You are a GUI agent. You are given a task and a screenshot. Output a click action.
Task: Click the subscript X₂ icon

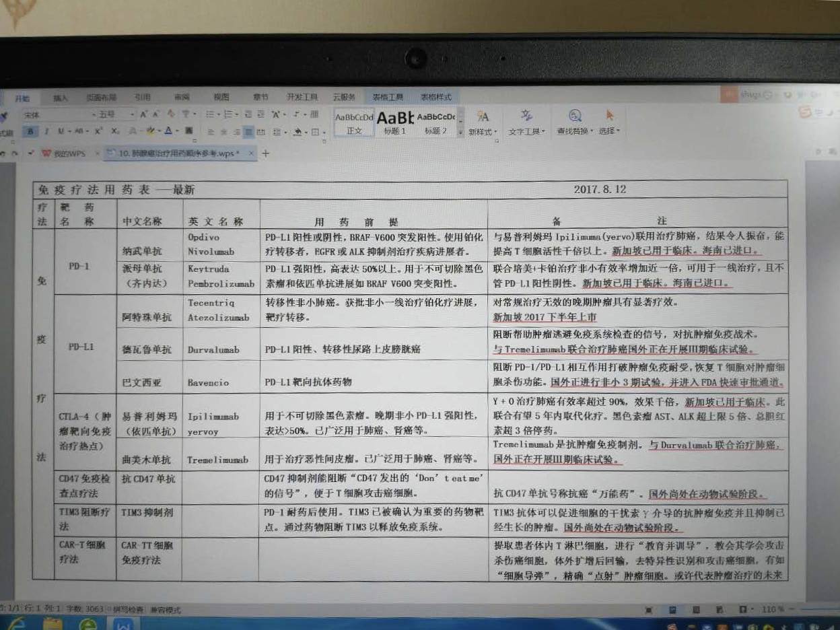(x=115, y=131)
